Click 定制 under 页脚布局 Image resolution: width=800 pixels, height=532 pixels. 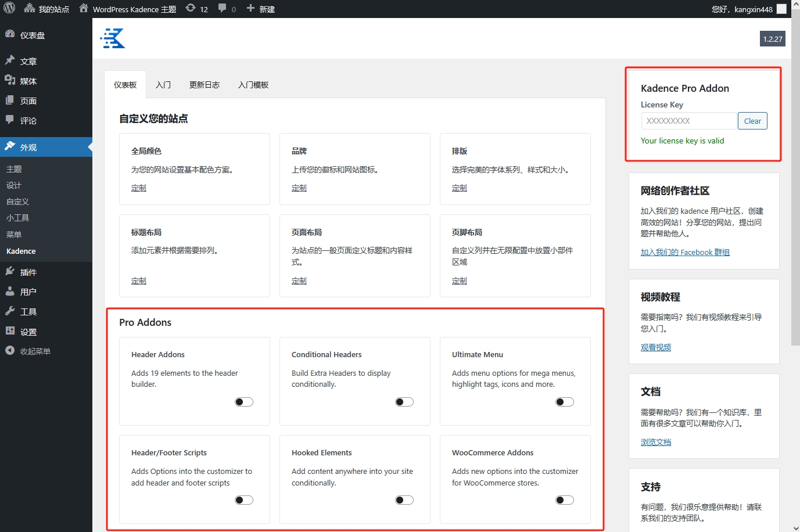pos(460,281)
